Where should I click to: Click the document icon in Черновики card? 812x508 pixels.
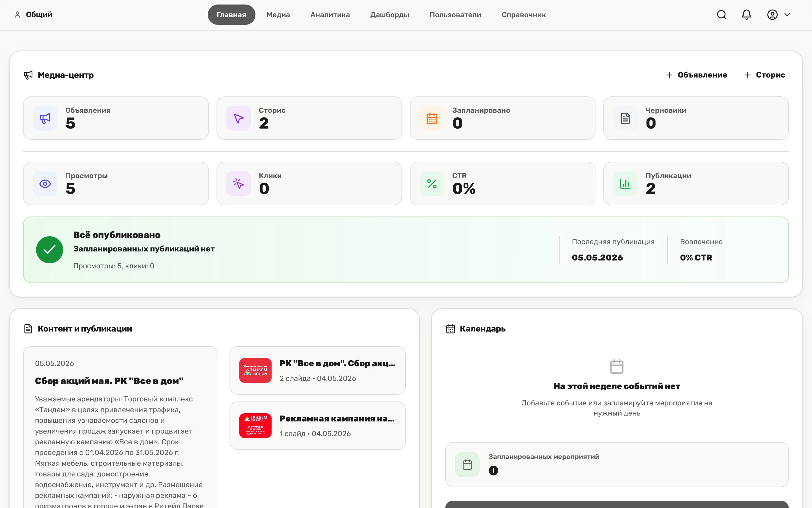(x=625, y=118)
